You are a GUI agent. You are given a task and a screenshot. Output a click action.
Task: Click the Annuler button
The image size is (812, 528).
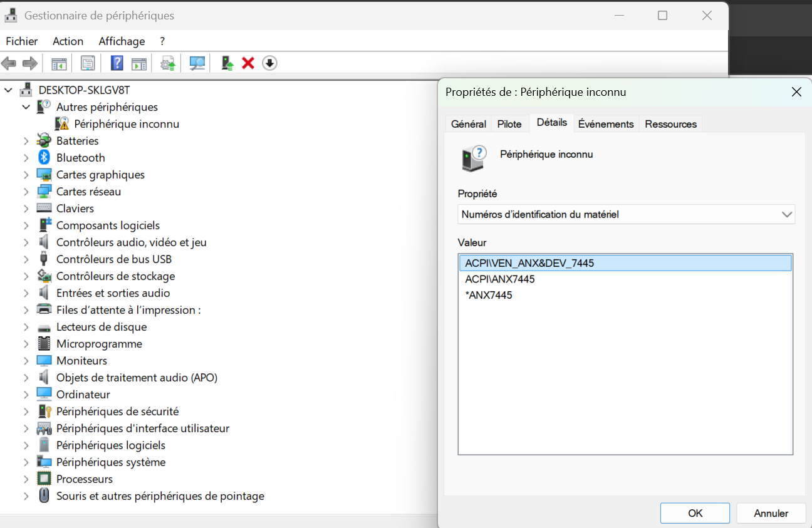[771, 513]
